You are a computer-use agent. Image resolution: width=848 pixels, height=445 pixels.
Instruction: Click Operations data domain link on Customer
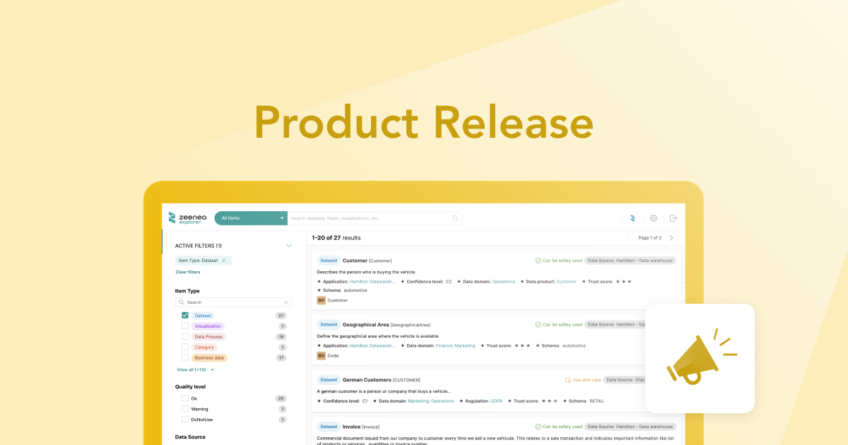503,281
